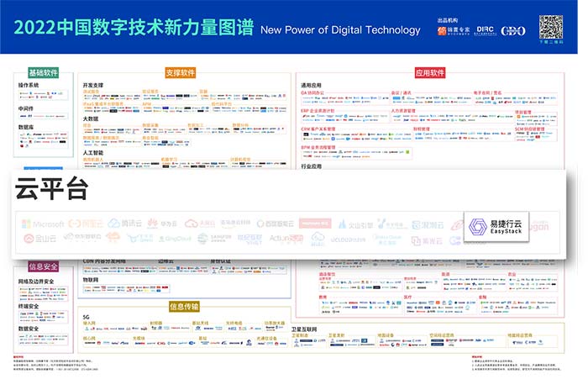This screenshot has height=379, width=588.
Task: Click the 腾讯云 logo in cloud platform row
Action: [125, 224]
